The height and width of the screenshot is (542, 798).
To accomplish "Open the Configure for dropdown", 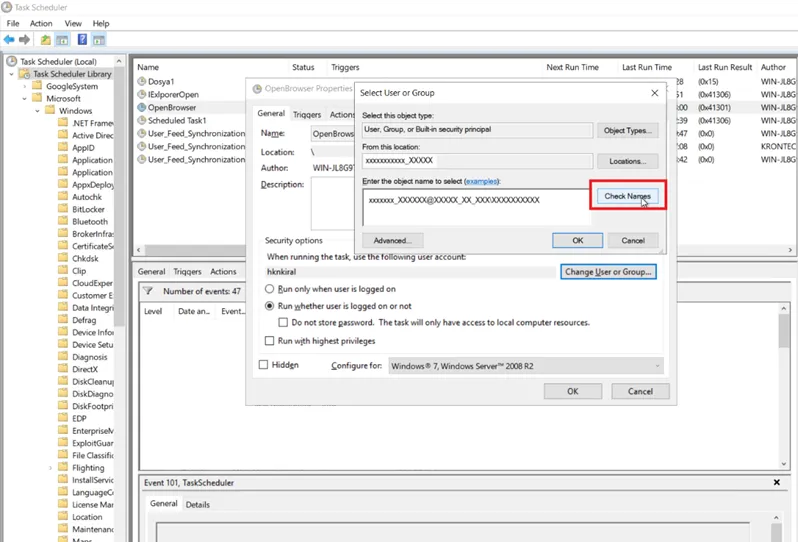I will [x=526, y=366].
